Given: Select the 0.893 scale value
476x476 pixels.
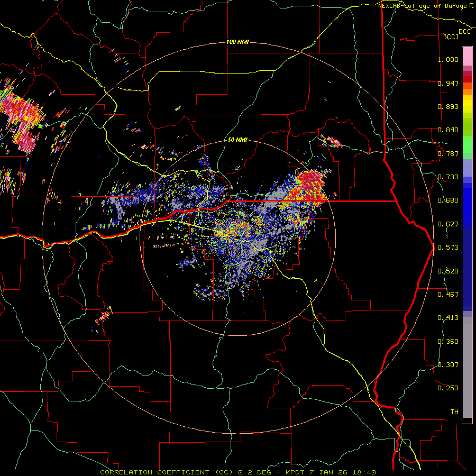Looking at the screenshot, I should coord(448,106).
